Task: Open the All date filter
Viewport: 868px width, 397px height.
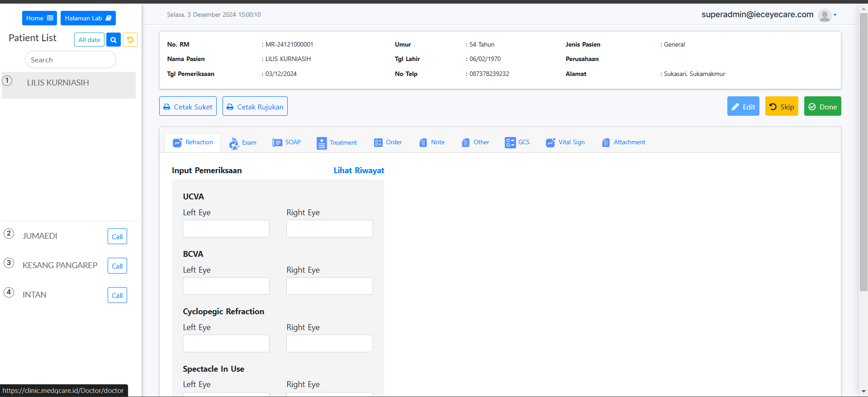Action: tap(89, 40)
